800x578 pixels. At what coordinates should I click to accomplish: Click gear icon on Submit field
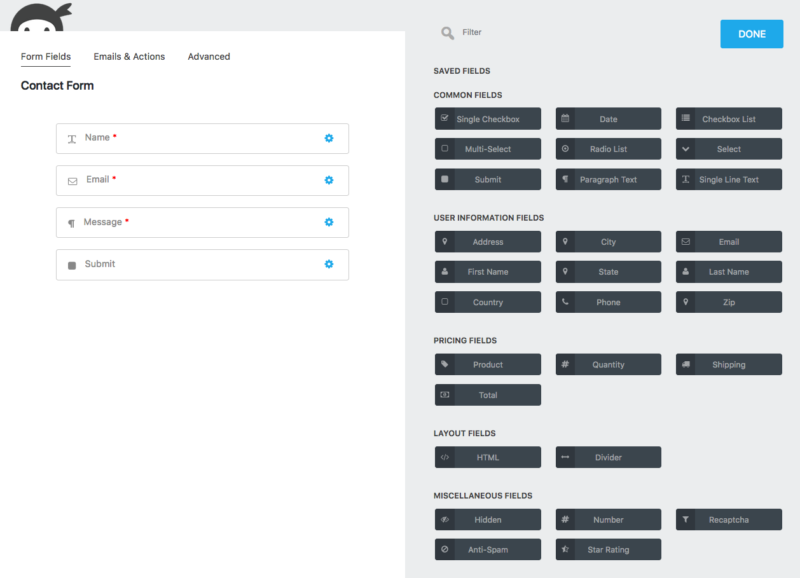click(328, 264)
